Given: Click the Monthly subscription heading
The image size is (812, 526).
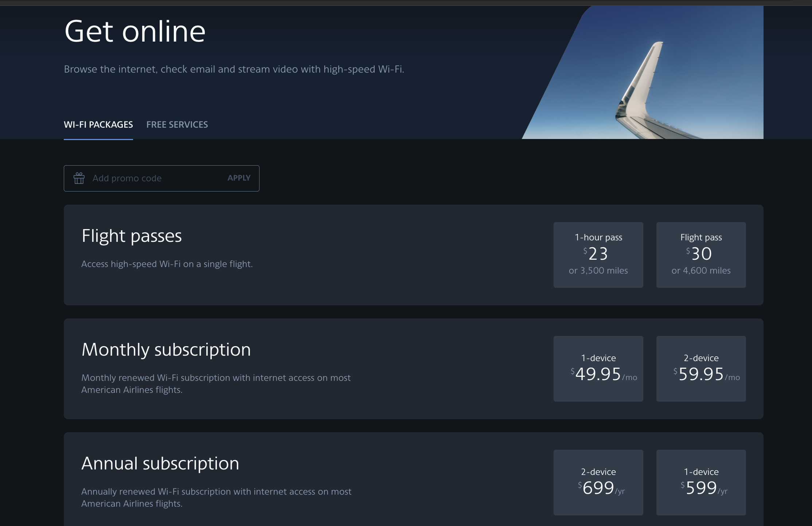Looking at the screenshot, I should 166,350.
